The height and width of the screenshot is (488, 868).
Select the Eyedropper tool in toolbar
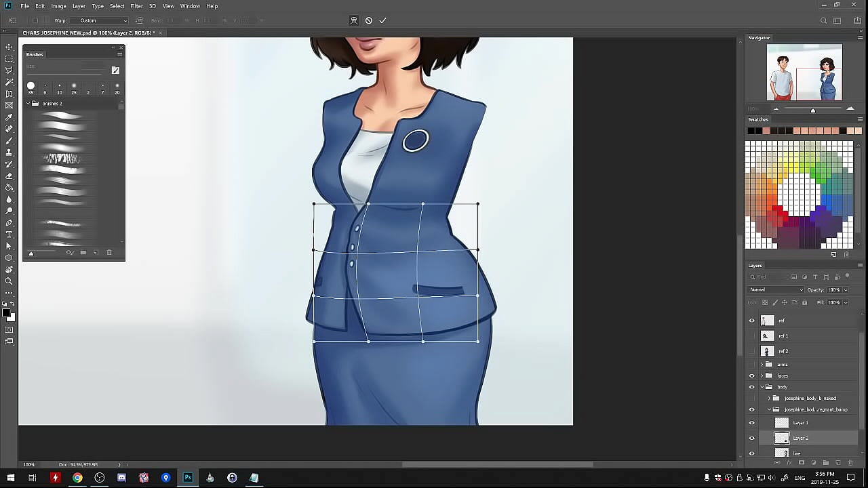coord(9,117)
